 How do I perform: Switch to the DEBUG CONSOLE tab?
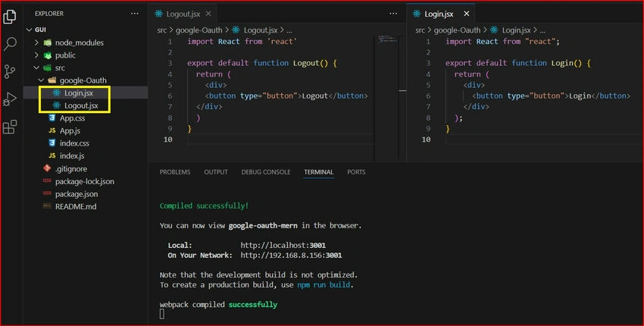(266, 172)
